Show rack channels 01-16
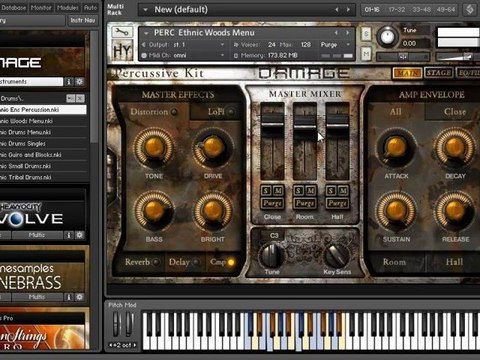 click(372, 10)
